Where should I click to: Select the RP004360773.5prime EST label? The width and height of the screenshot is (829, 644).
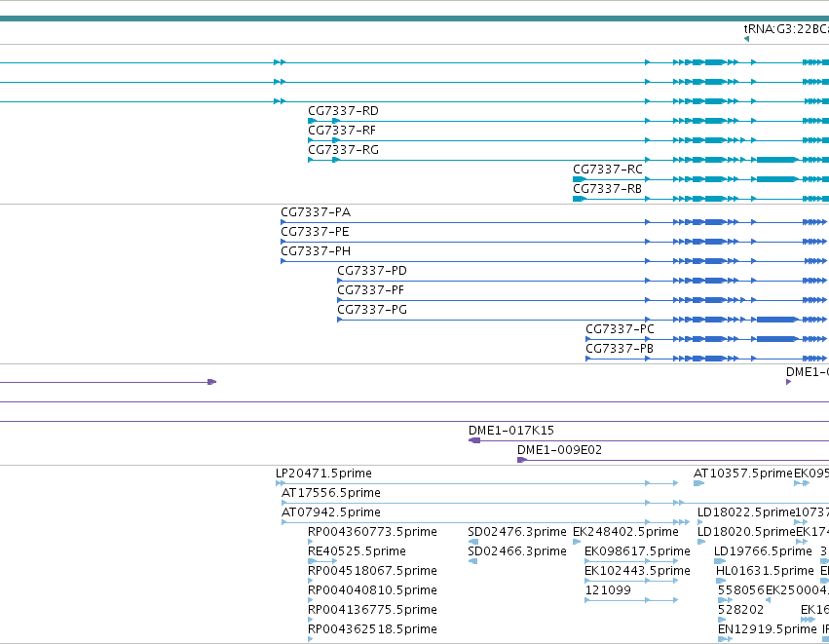click(372, 532)
